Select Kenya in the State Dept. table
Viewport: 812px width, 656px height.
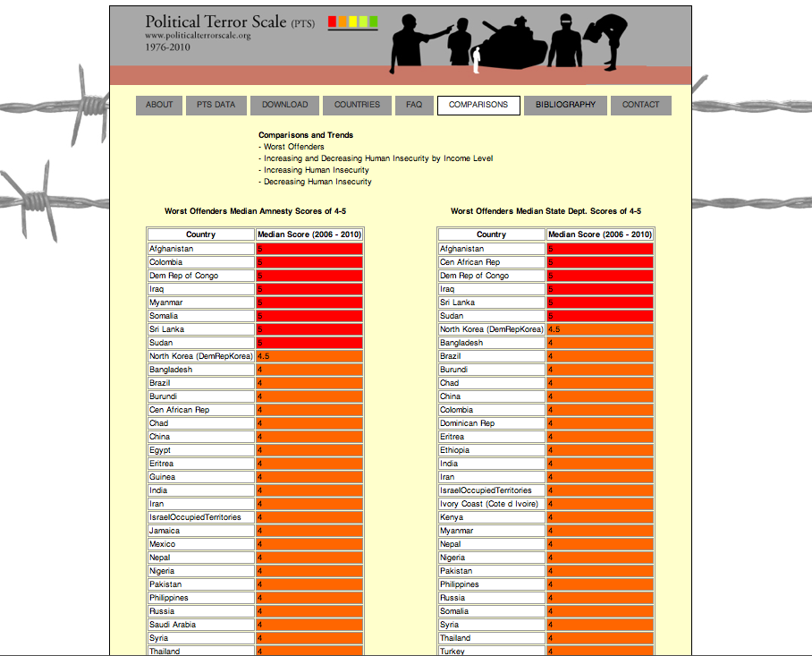pos(492,517)
